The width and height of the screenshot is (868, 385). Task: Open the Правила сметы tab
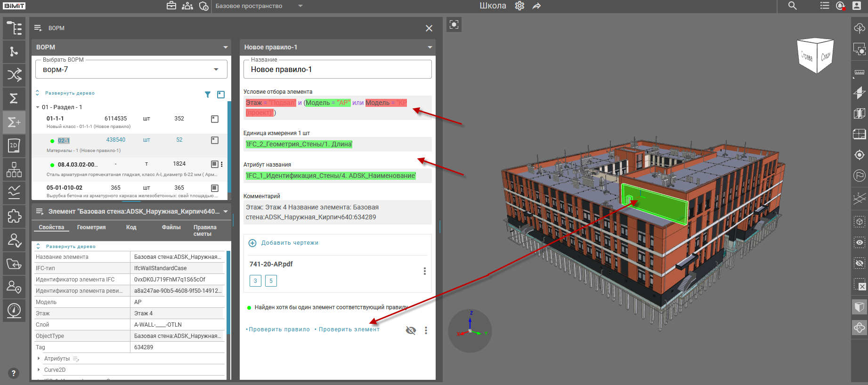pyautogui.click(x=205, y=230)
